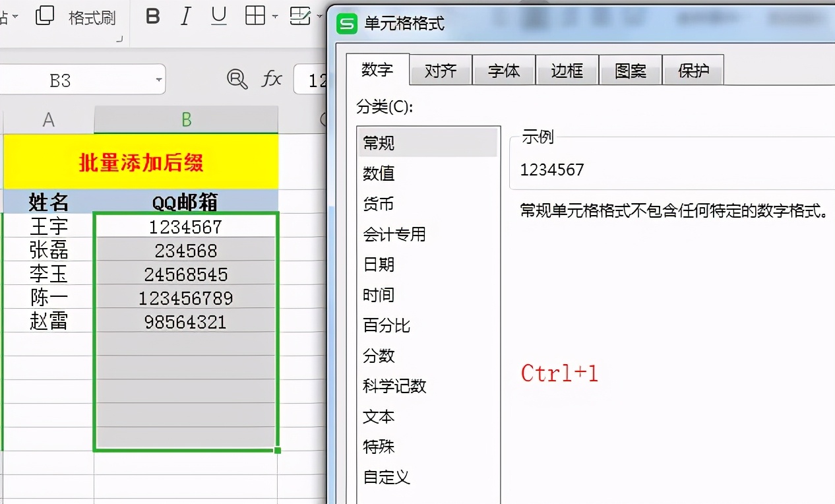Click the 姓名 header cell
The height and width of the screenshot is (504, 835).
tap(49, 201)
